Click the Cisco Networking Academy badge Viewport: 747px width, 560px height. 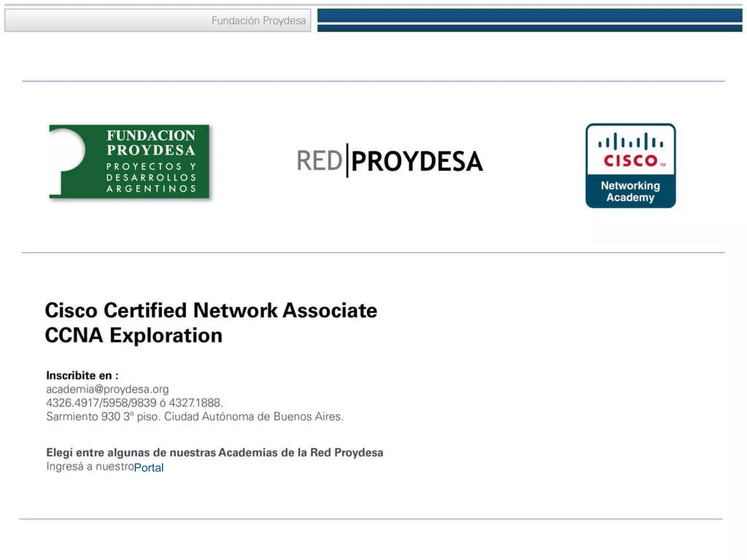pos(630,166)
